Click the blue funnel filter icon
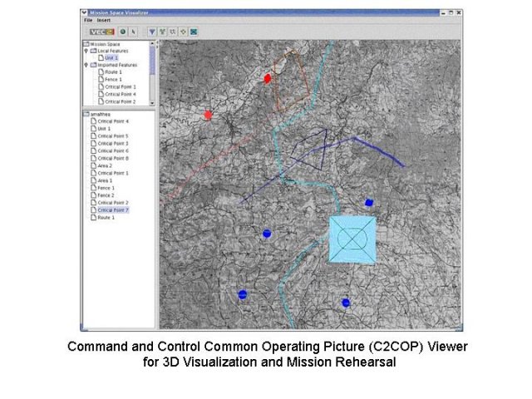The image size is (532, 399). tap(151, 32)
